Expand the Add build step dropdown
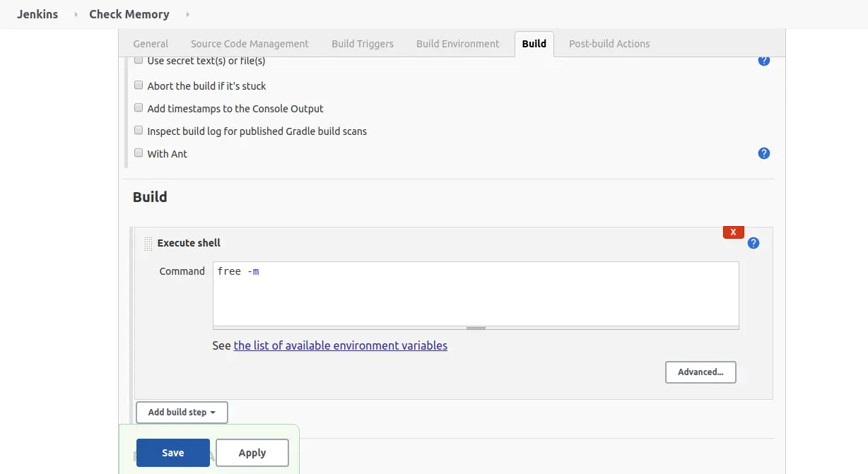The height and width of the screenshot is (474, 868). tap(182, 413)
